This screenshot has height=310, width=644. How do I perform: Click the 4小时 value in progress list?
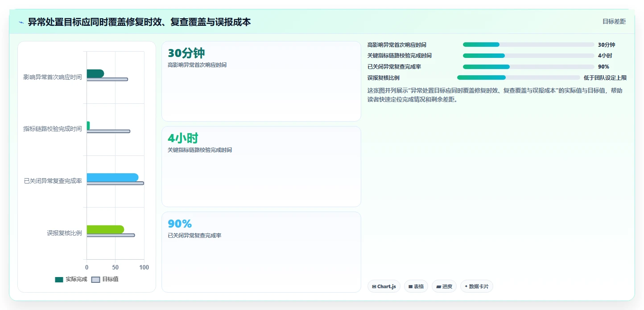(x=605, y=56)
